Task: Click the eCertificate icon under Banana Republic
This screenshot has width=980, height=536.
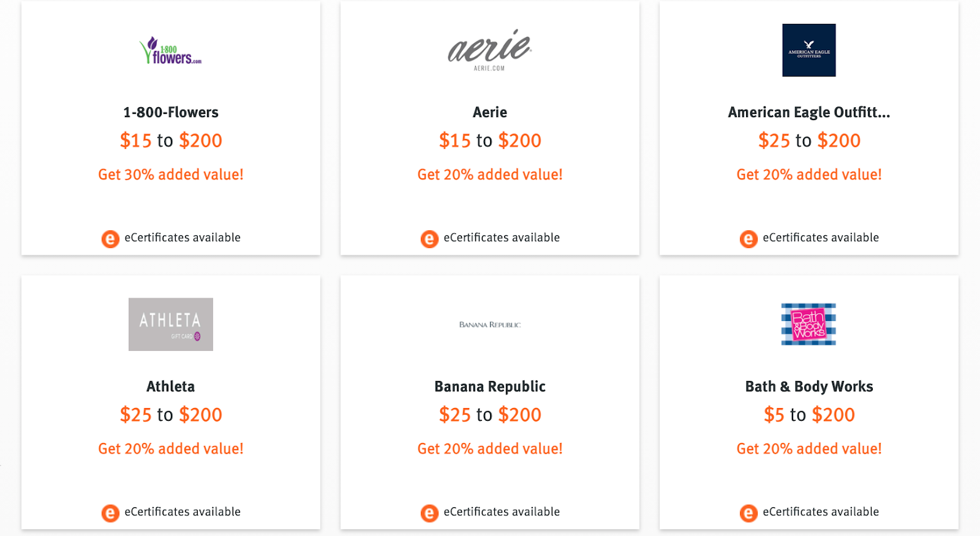Action: (x=429, y=513)
